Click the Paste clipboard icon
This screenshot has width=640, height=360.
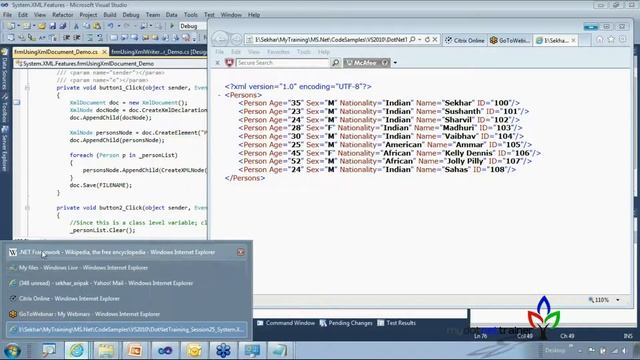tap(97, 26)
